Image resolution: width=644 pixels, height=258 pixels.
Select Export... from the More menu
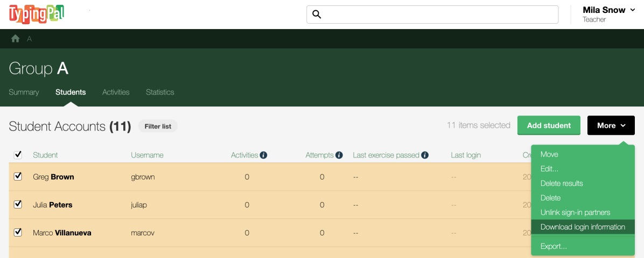click(x=554, y=246)
